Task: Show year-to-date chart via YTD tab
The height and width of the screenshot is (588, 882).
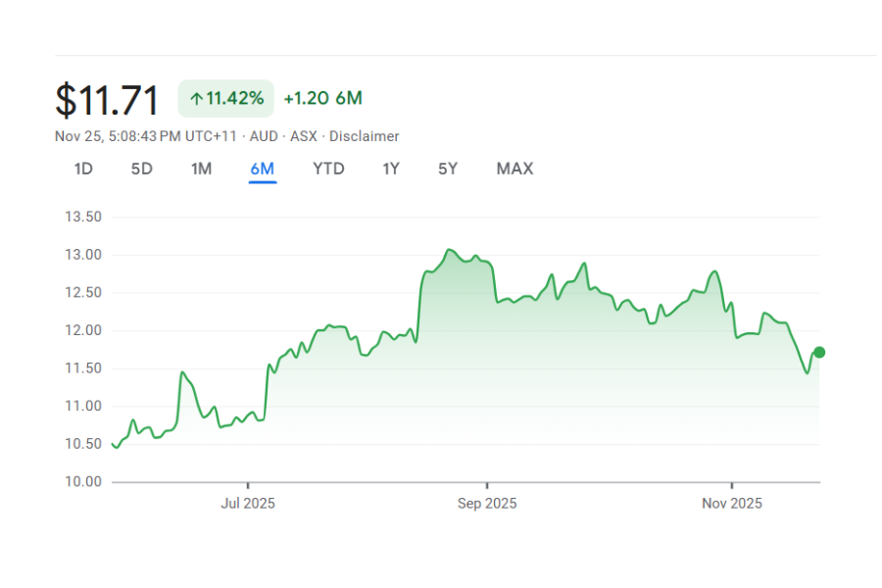Action: tap(328, 169)
